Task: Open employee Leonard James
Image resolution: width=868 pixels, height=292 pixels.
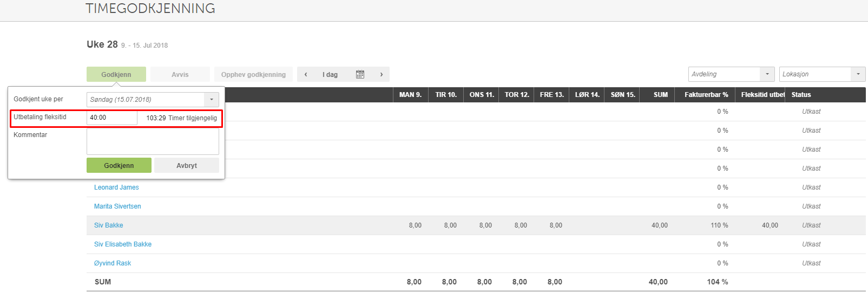Action: [116, 187]
